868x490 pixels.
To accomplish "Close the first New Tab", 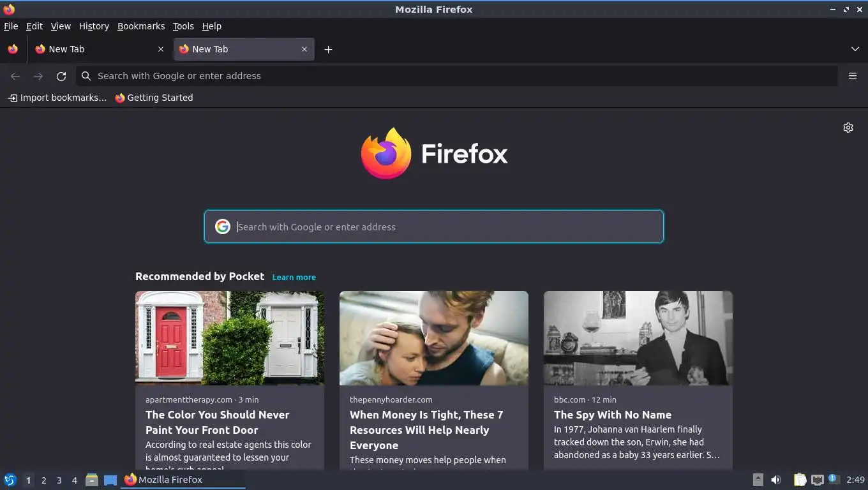I will (160, 49).
